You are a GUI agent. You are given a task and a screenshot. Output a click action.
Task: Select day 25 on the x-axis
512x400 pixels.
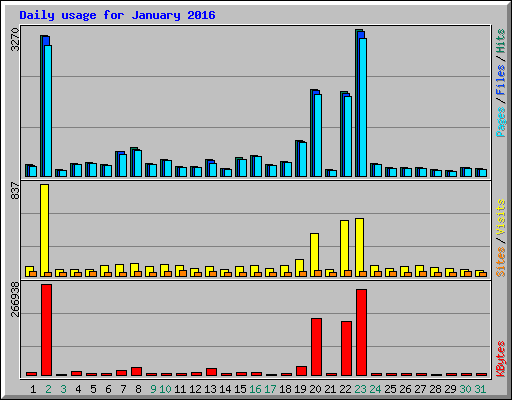(390, 389)
